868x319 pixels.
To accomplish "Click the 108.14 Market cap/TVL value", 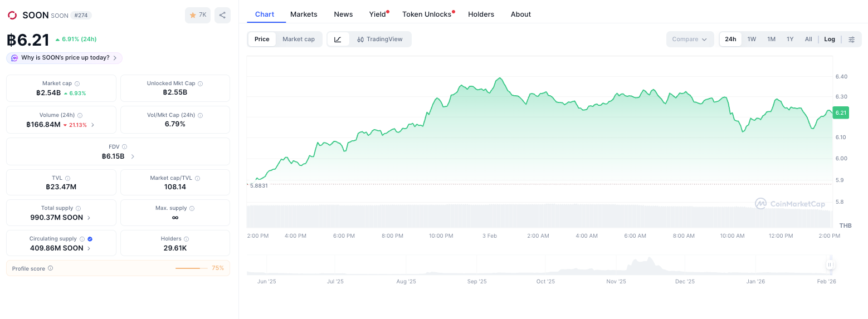I will (175, 187).
